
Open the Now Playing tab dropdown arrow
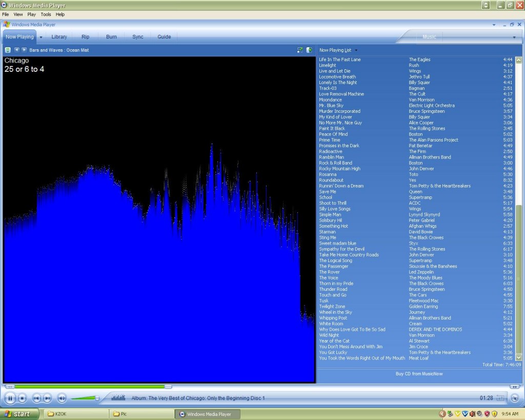41,37
